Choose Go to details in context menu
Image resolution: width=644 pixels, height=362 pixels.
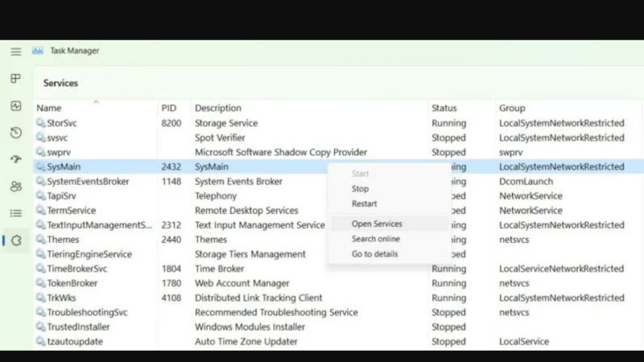tap(374, 254)
